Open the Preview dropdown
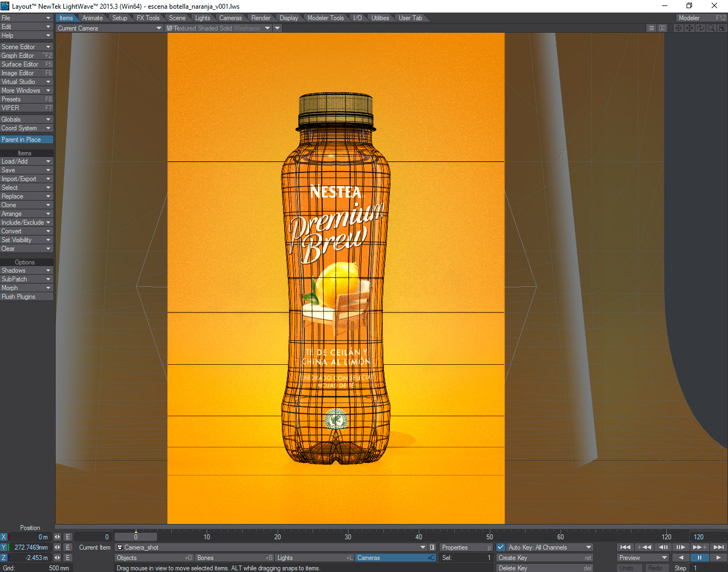The image size is (728, 572). coord(643,558)
